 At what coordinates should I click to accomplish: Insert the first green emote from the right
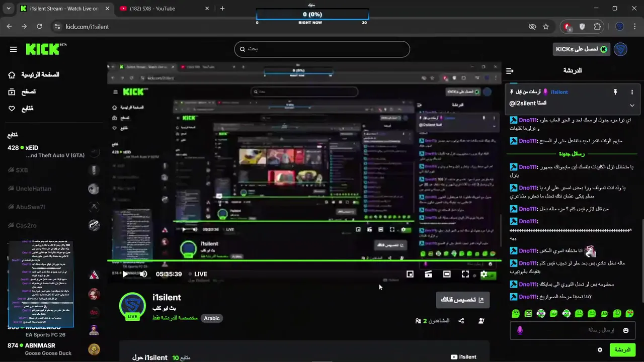coord(629,314)
